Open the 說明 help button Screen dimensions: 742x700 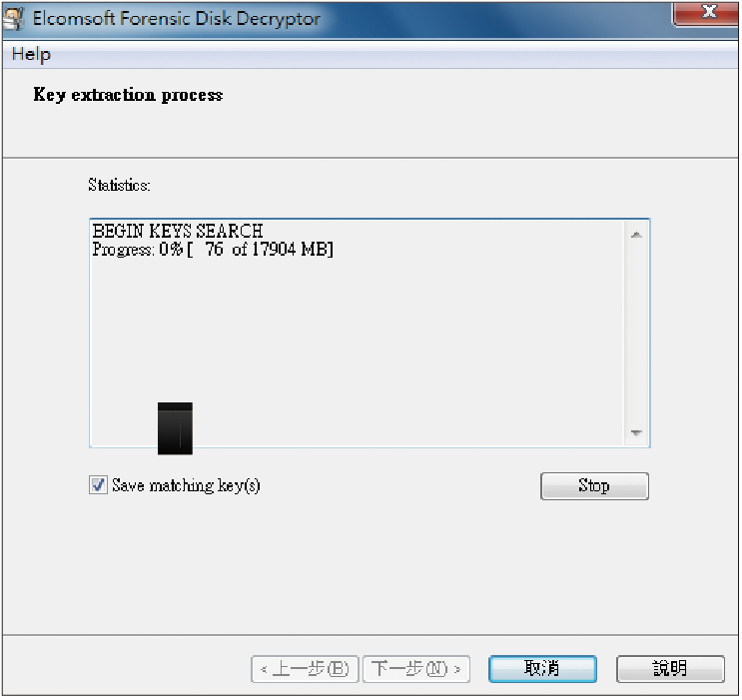pos(670,668)
